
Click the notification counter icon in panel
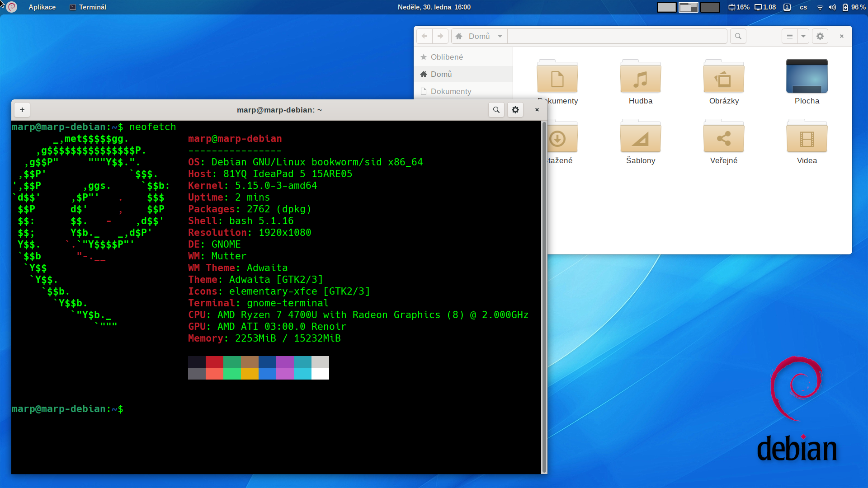[787, 7]
